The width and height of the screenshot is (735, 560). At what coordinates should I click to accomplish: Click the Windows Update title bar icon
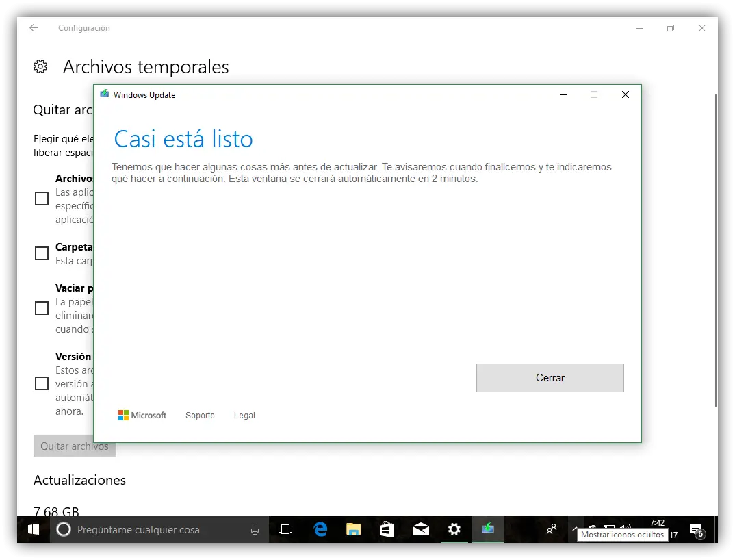click(x=105, y=94)
